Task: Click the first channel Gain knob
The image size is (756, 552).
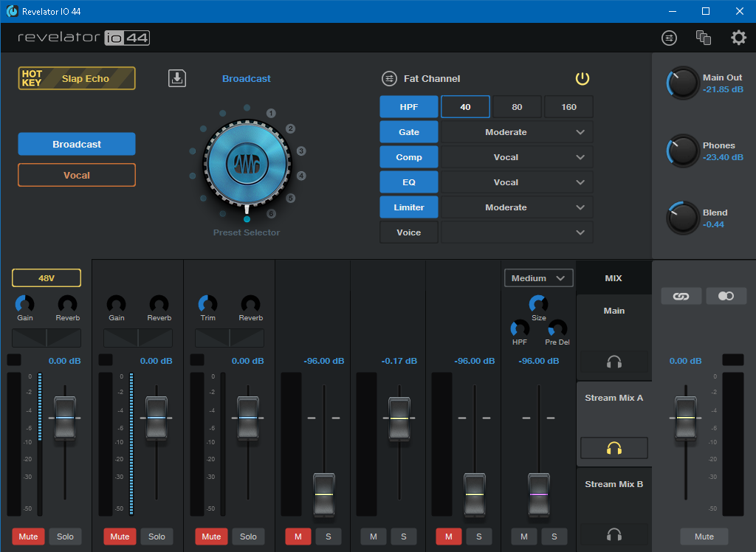Action: [24, 304]
